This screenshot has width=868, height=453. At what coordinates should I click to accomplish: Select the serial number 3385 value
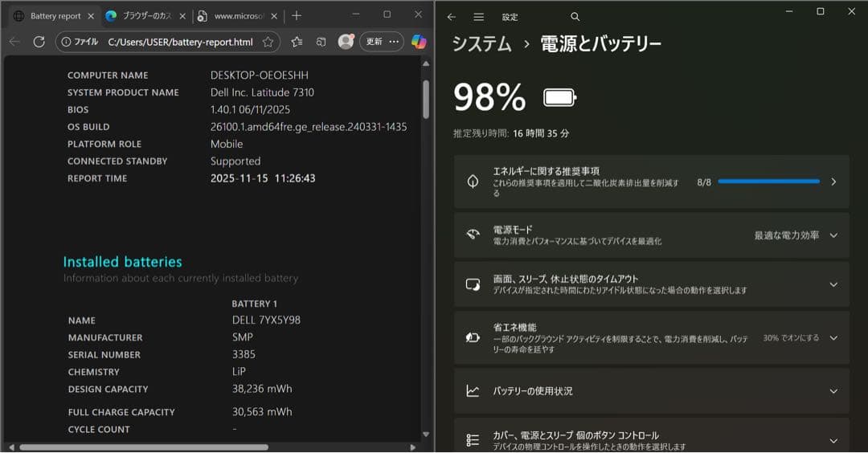tap(244, 354)
